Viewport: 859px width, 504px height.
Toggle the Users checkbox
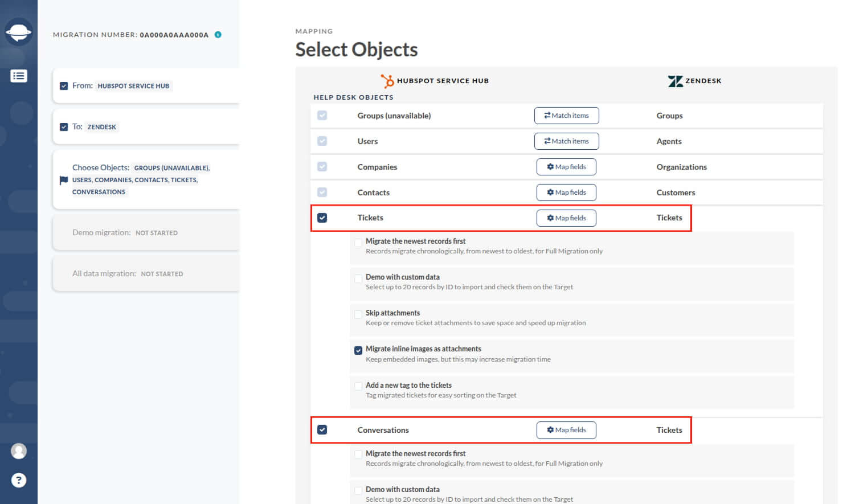tap(322, 141)
